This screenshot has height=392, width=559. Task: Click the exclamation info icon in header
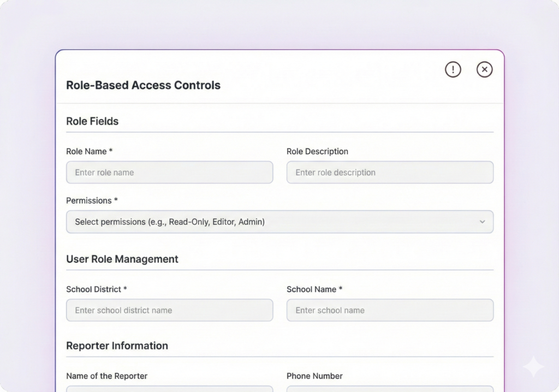click(x=453, y=69)
